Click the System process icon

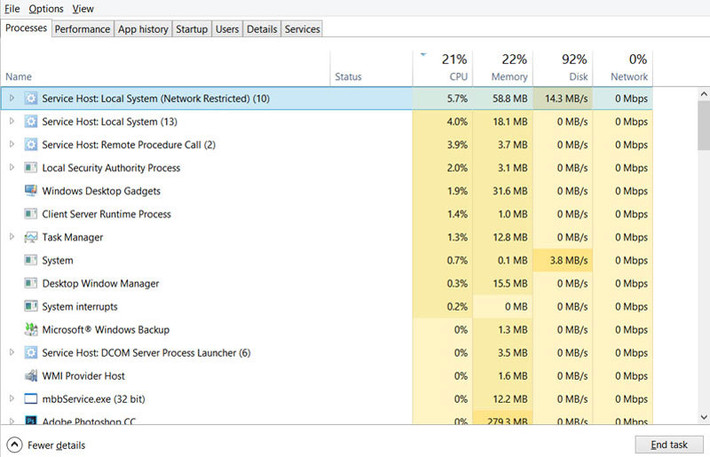[31, 260]
